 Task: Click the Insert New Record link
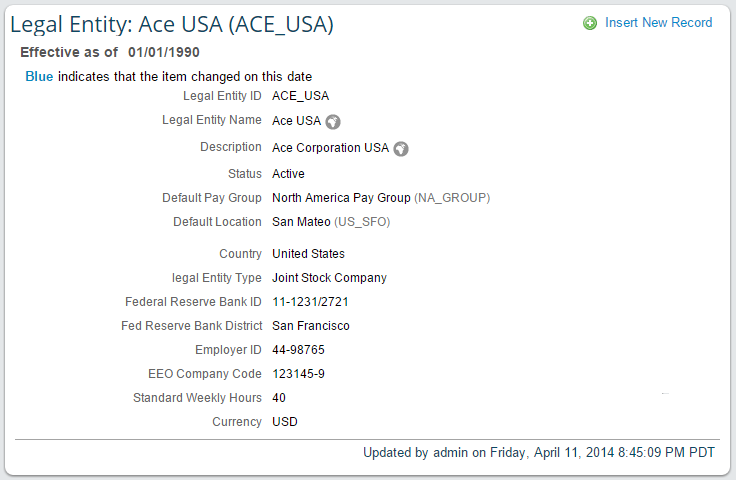[x=658, y=23]
